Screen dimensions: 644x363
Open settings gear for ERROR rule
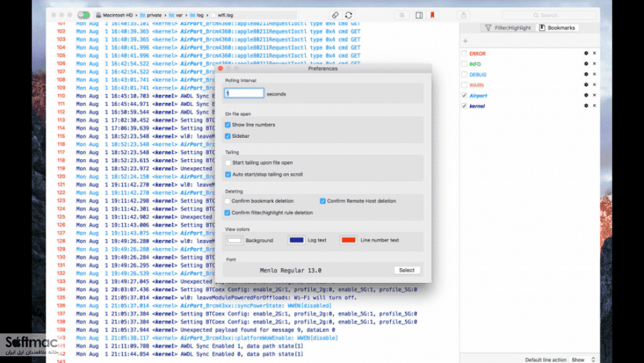click(586, 54)
